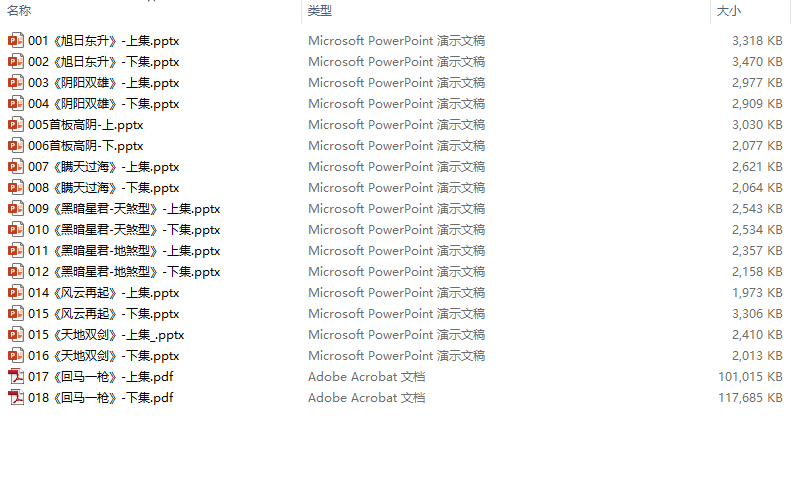The width and height of the screenshot is (793, 479).
Task: Click the size value 3,030 KB
Action: click(757, 124)
